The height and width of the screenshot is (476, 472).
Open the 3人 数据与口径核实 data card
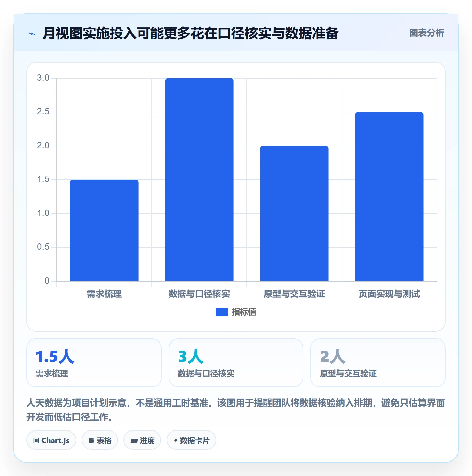click(x=236, y=363)
